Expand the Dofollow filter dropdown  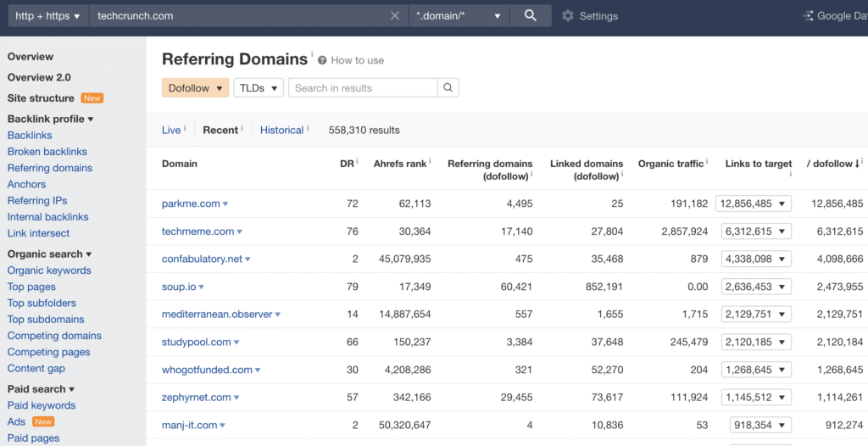click(195, 87)
